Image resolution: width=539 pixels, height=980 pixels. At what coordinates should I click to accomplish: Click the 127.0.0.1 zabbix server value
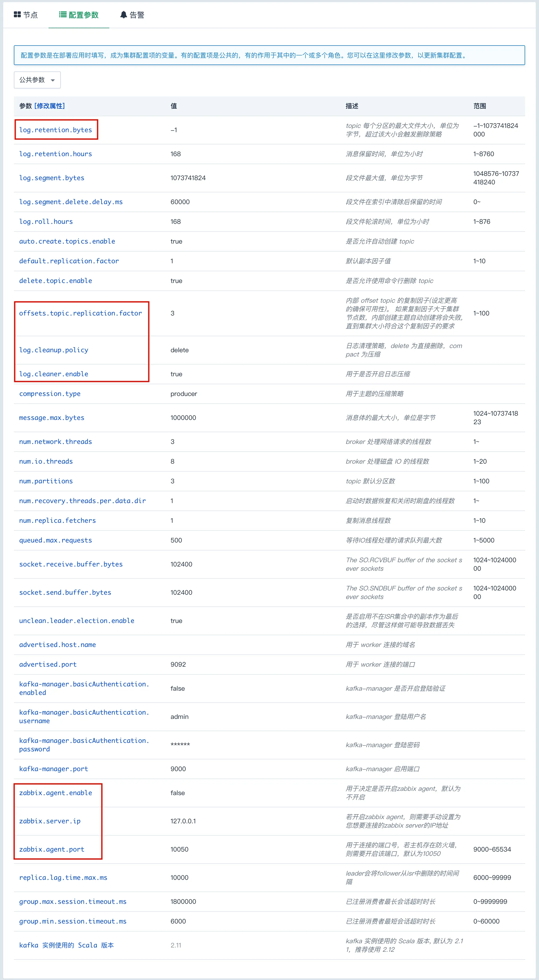coord(183,821)
